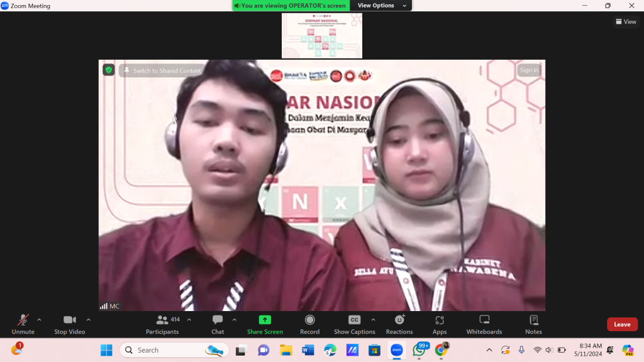The width and height of the screenshot is (644, 362).
Task: Stop Video camera toggle
Action: coord(69,321)
